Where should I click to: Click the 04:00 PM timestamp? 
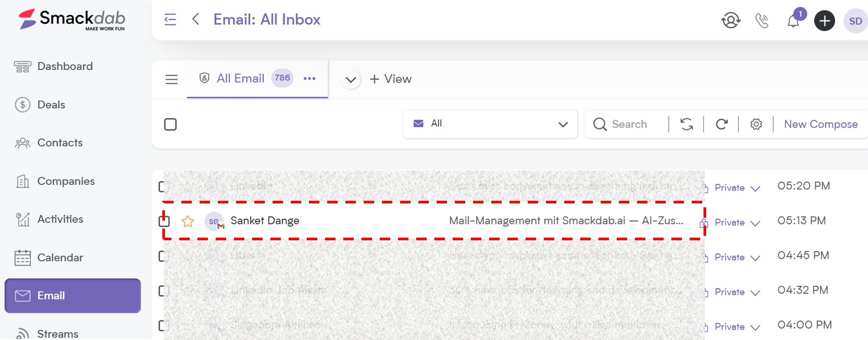point(804,325)
